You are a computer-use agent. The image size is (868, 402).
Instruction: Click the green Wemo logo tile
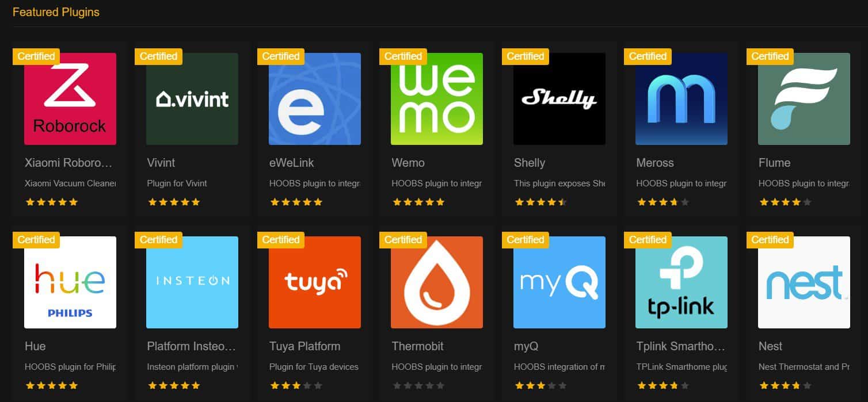pyautogui.click(x=437, y=99)
